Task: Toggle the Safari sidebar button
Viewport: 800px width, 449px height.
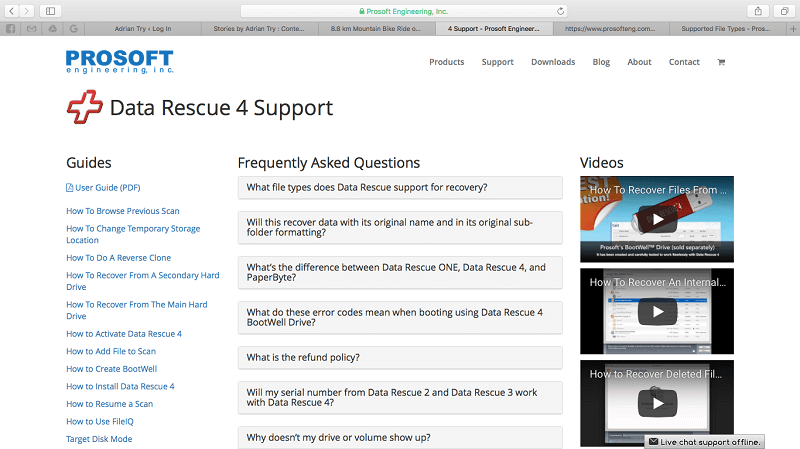Action: [51, 11]
